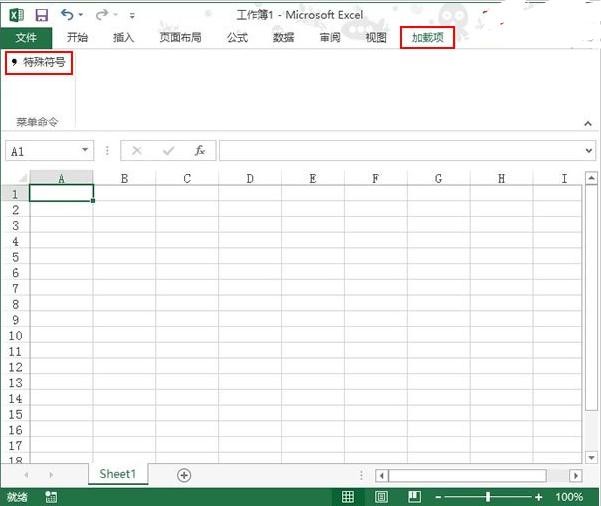Open zoom dialog via 100% label
This screenshot has width=601, height=506.
click(569, 497)
